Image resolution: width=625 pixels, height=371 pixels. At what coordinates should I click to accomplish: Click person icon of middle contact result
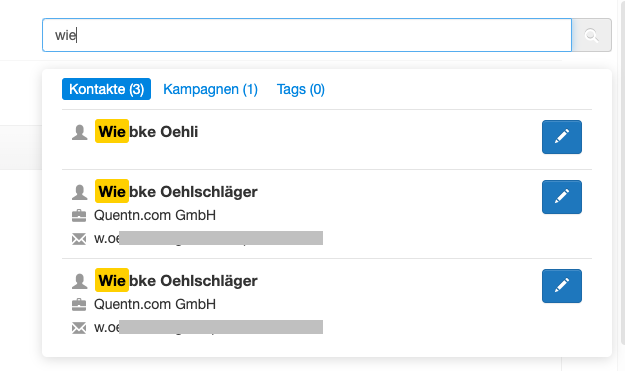[79, 192]
